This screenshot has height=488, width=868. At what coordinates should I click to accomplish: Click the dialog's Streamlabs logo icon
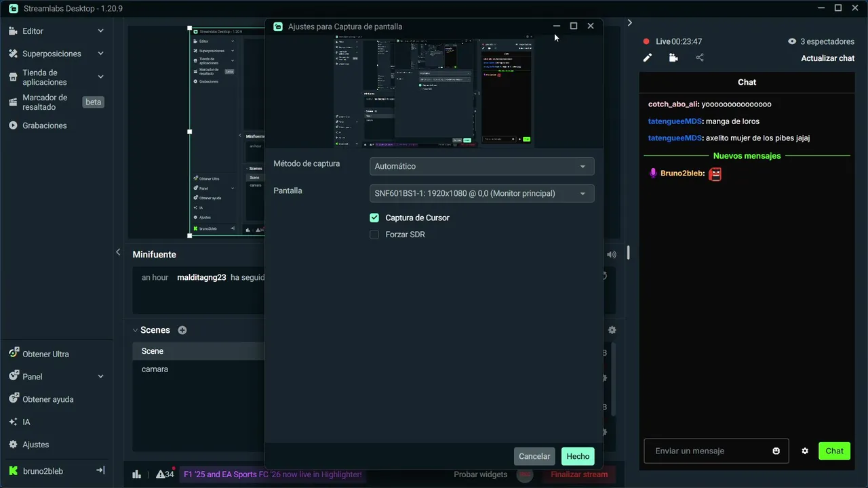click(x=277, y=26)
